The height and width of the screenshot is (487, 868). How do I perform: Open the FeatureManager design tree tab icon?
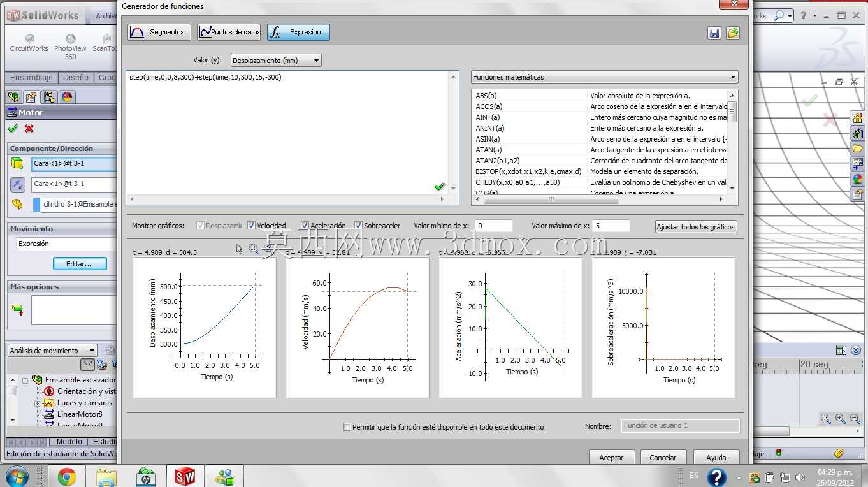pyautogui.click(x=13, y=97)
